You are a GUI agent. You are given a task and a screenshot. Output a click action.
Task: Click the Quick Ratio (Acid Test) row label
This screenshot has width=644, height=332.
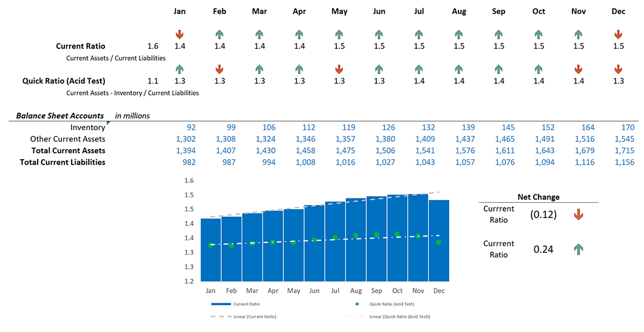(x=64, y=81)
